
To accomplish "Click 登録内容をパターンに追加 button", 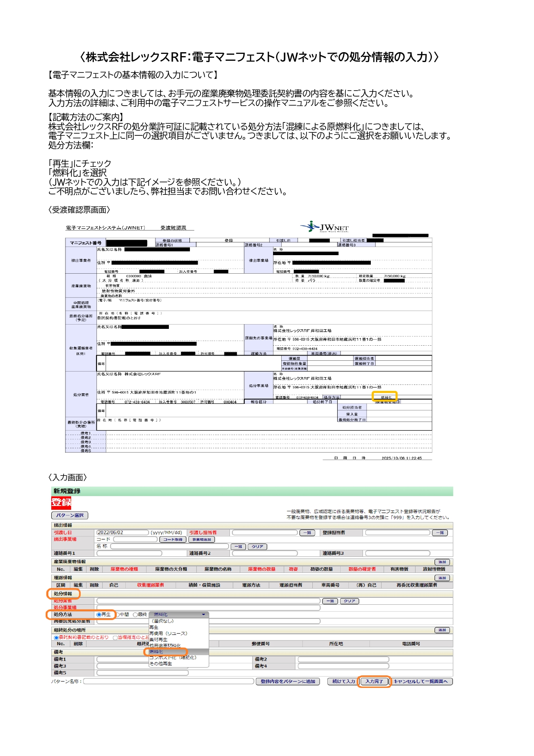I will coord(288,681).
